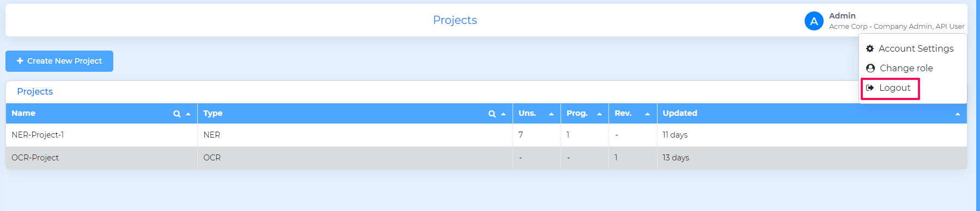Open the OCR-Project row
The image size is (980, 211).
click(486, 158)
